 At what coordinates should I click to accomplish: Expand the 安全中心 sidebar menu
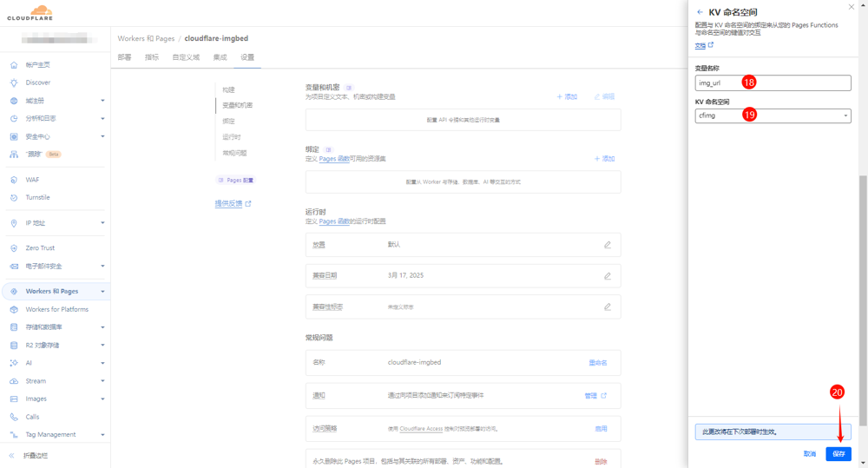pos(102,136)
